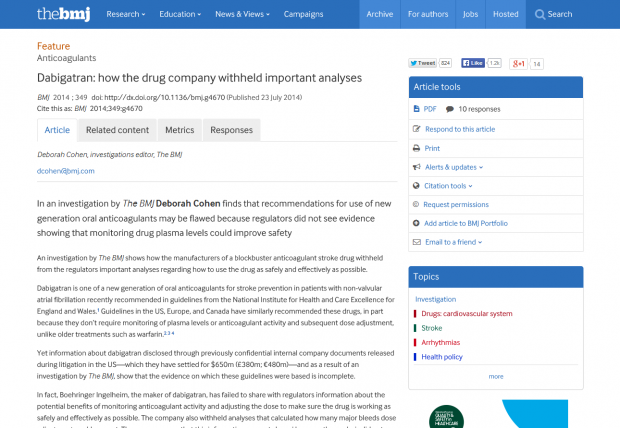Click the 10 responses text
This screenshot has width=620, height=428.
tap(479, 109)
